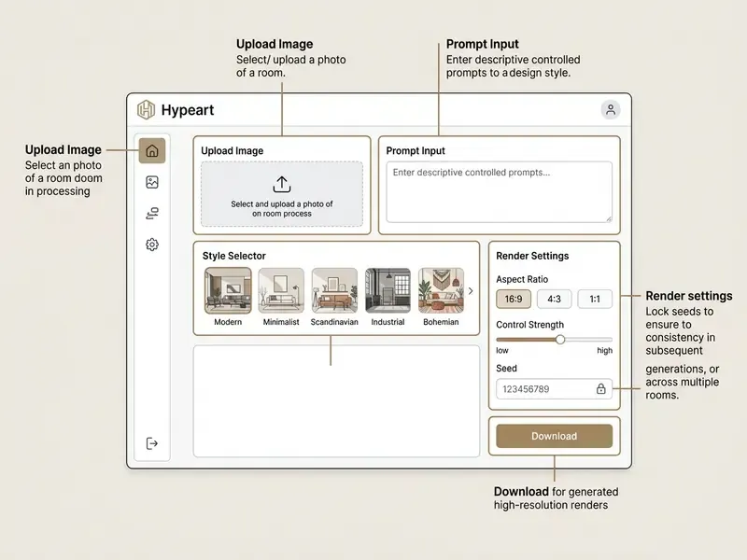This screenshot has height=560, width=747.
Task: Show more styles with the chevron arrow
Action: [x=471, y=291]
